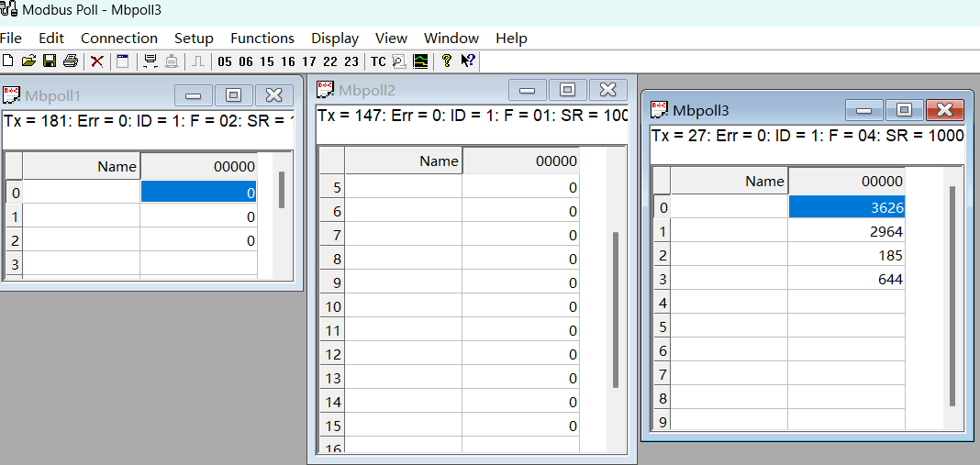
Task: Open the Setup menu
Action: tap(194, 39)
